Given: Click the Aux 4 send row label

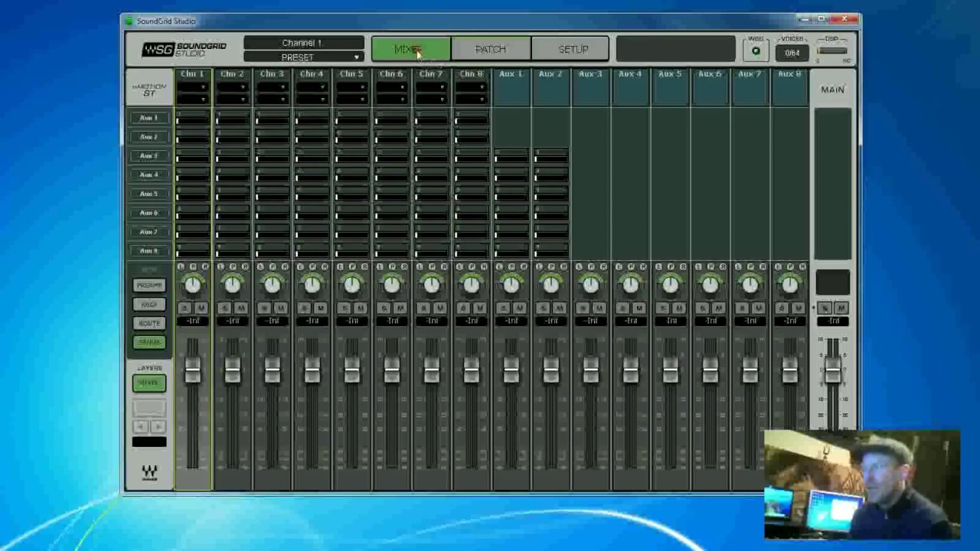Looking at the screenshot, I should click(149, 174).
